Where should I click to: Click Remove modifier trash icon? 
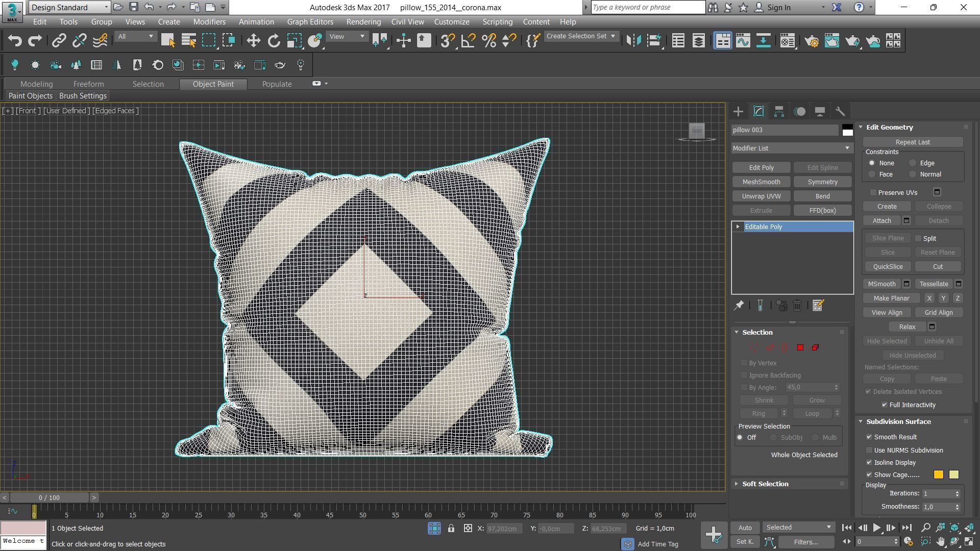pyautogui.click(x=797, y=306)
